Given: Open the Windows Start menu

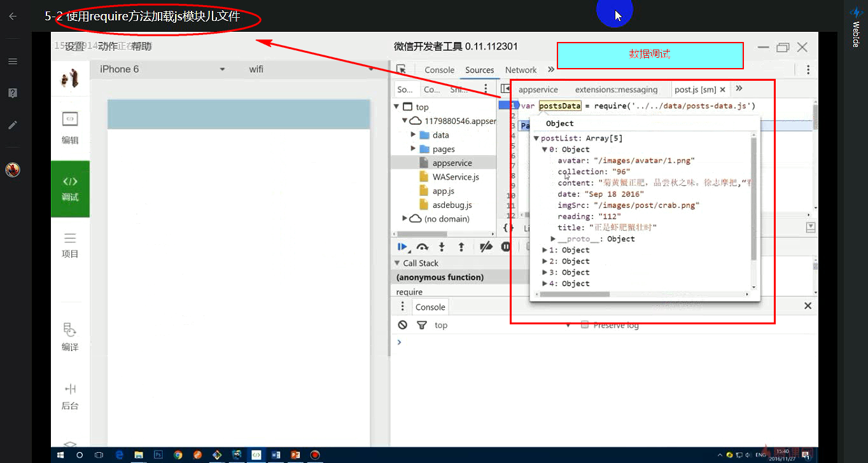Looking at the screenshot, I should (60, 455).
